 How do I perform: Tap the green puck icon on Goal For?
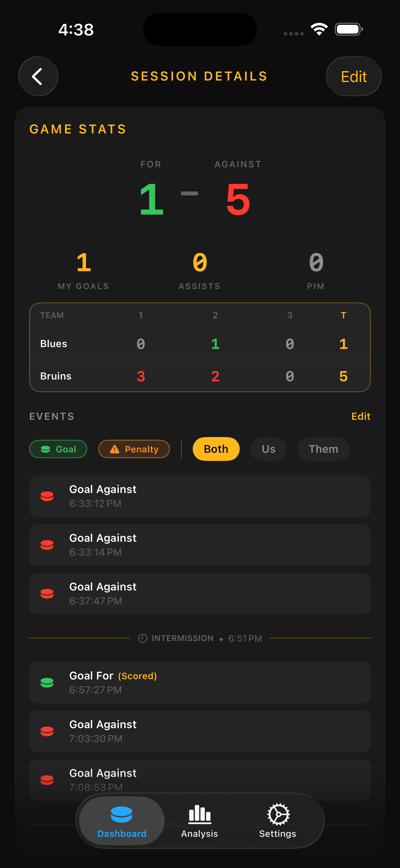point(47,683)
